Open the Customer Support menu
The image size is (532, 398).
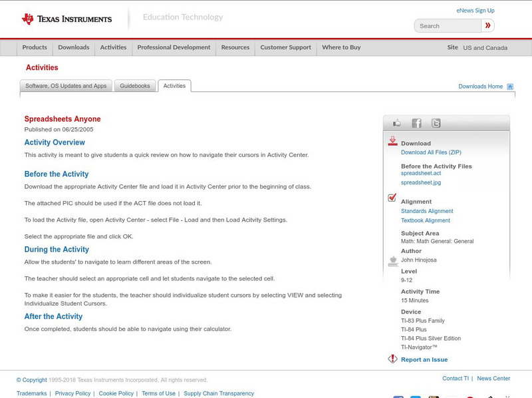click(286, 47)
